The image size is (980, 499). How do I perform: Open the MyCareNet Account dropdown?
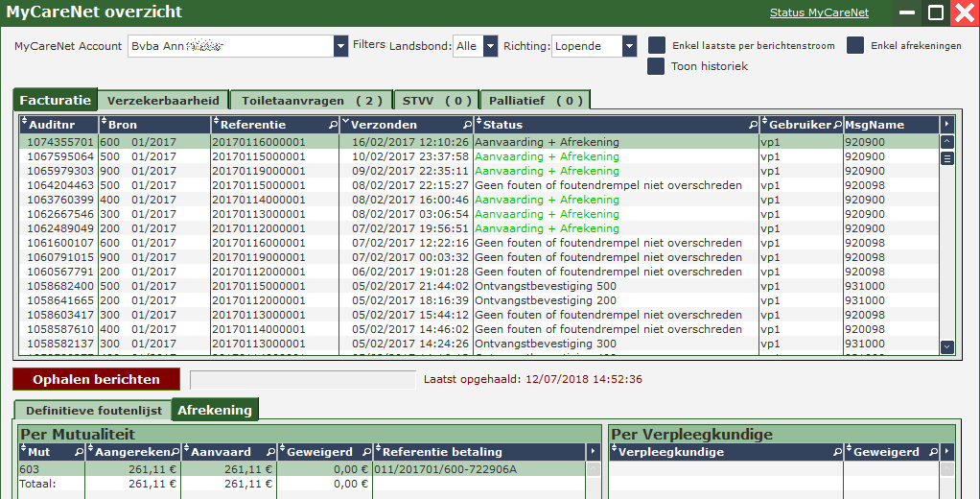(x=341, y=46)
